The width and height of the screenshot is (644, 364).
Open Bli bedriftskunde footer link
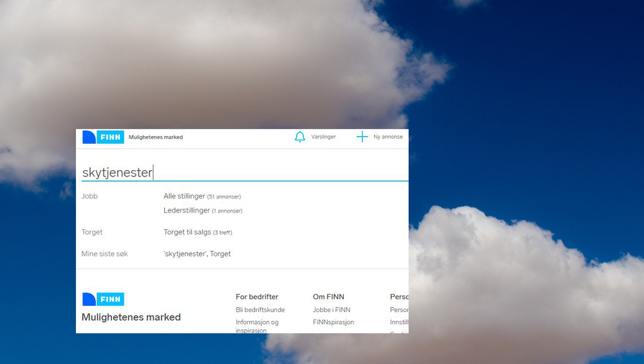[x=260, y=310]
